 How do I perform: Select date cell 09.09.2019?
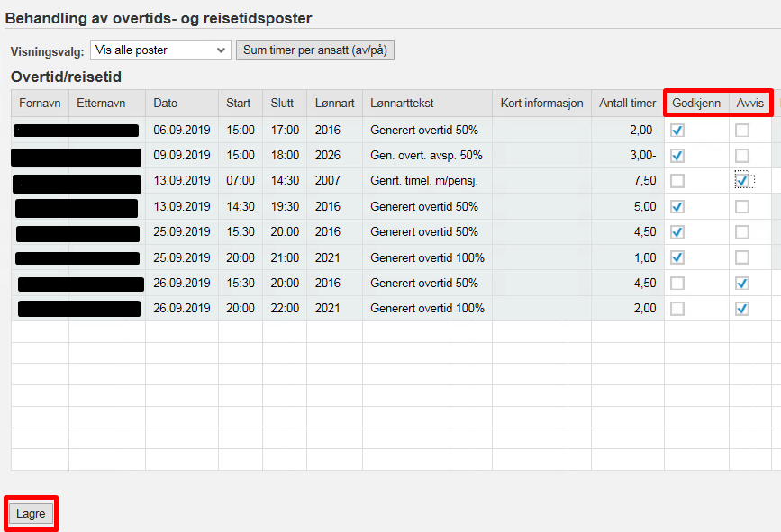(x=182, y=155)
